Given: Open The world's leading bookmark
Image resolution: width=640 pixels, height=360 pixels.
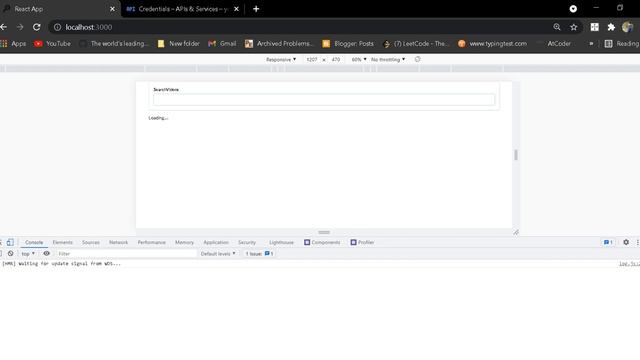Looking at the screenshot, I should pos(114,43).
